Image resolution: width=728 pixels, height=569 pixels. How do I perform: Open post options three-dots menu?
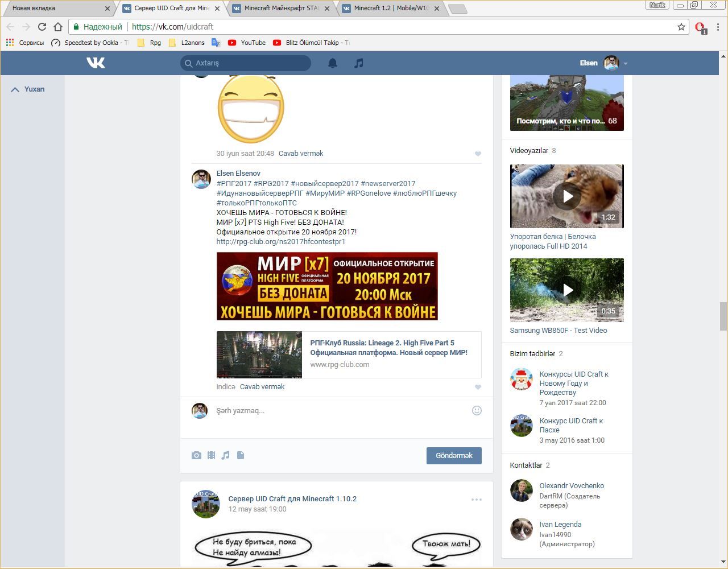click(477, 500)
